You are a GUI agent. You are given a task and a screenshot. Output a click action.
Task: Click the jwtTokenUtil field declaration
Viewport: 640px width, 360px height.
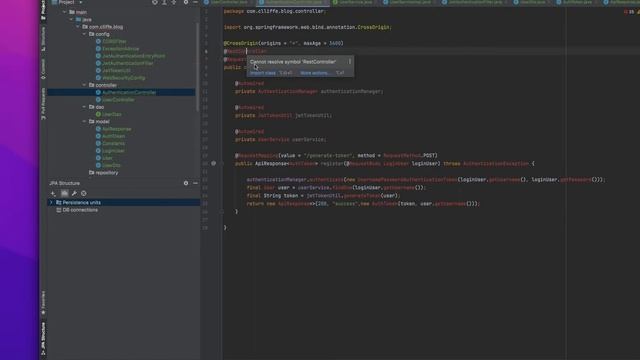(283, 116)
